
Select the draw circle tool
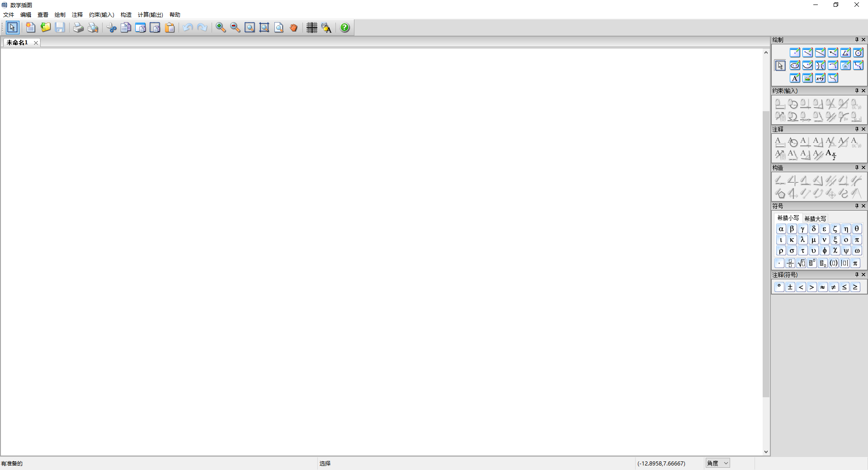tap(858, 52)
